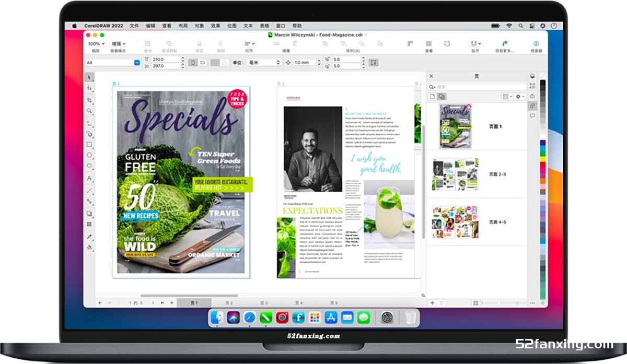This screenshot has width=627, height=364.
Task: Open the view mode 增强 dropdown
Action: tap(118, 44)
